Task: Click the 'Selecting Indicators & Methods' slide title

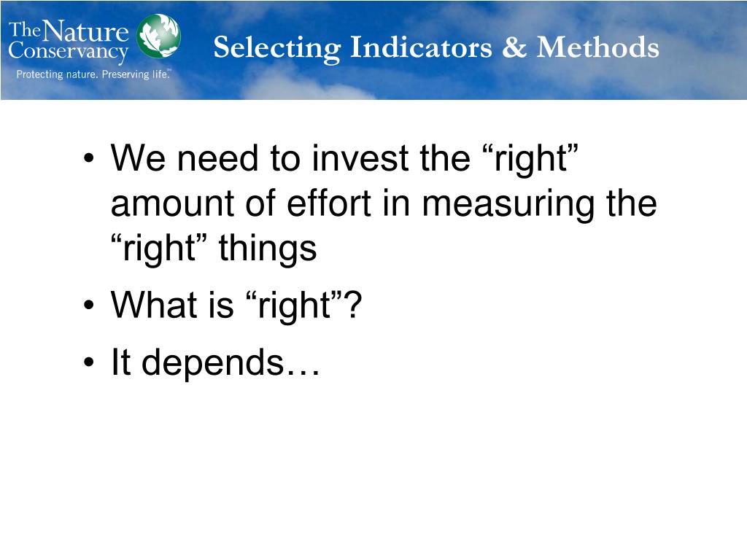Action: click(x=436, y=48)
